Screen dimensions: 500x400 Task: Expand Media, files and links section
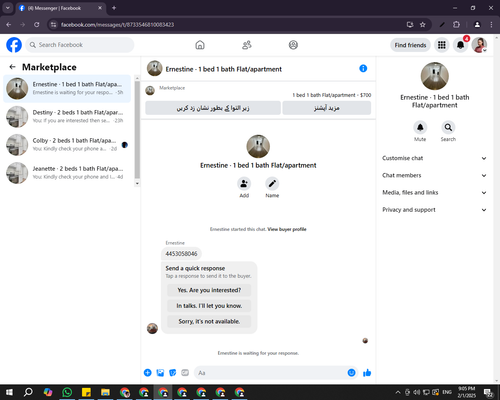click(x=434, y=193)
